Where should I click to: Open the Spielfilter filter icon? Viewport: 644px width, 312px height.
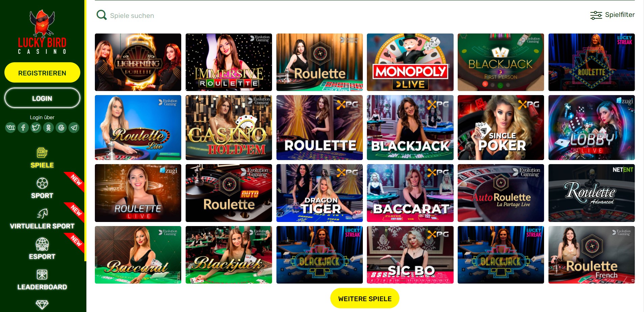pos(596,15)
